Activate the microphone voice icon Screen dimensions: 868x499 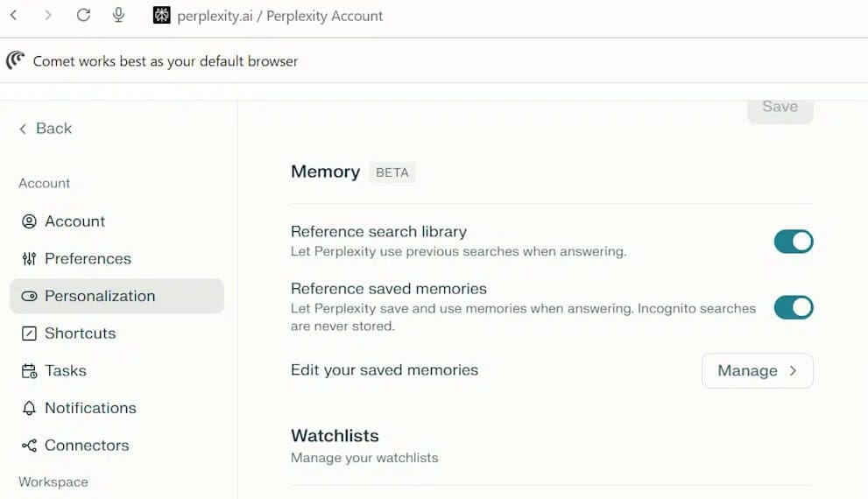pyautogui.click(x=118, y=15)
